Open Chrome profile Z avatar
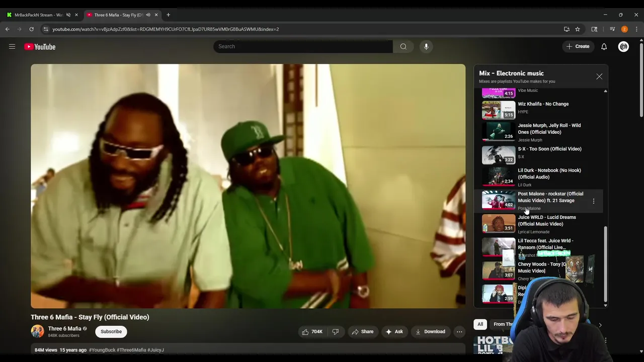 (624, 29)
